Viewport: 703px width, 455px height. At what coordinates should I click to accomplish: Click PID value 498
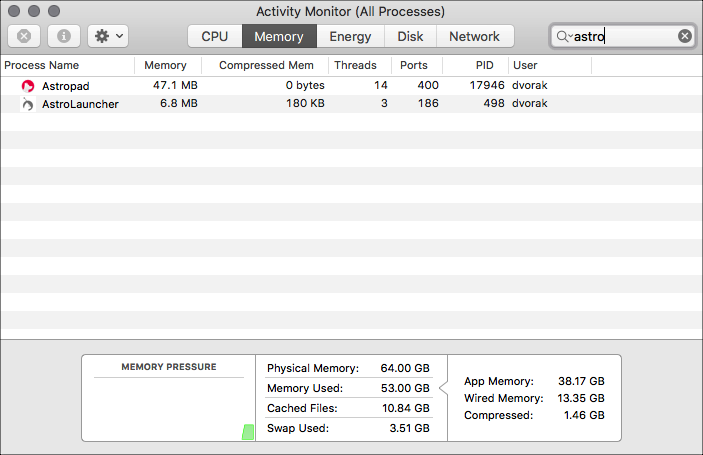tap(494, 103)
